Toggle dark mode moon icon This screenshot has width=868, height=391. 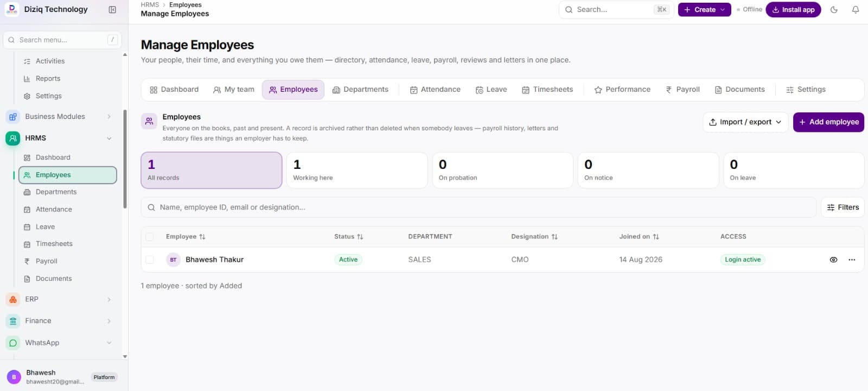pyautogui.click(x=834, y=10)
